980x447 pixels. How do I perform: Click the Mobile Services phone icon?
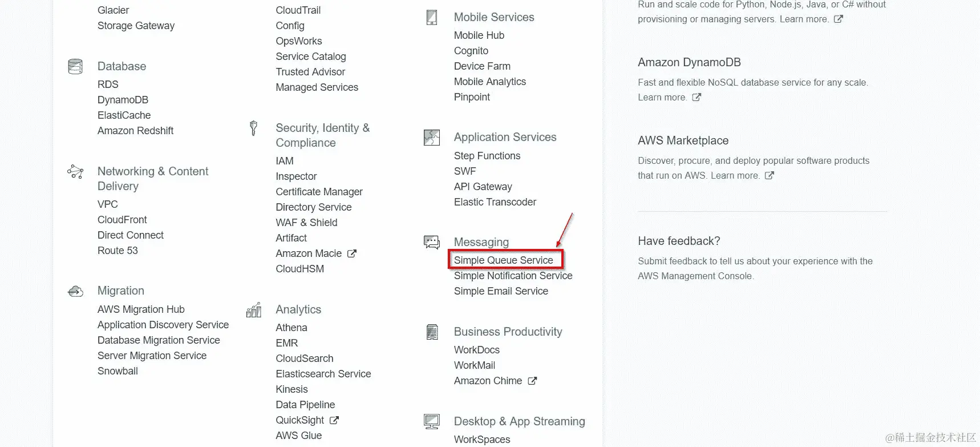point(432,17)
